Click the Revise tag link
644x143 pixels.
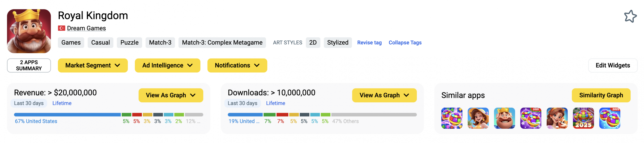coord(369,43)
